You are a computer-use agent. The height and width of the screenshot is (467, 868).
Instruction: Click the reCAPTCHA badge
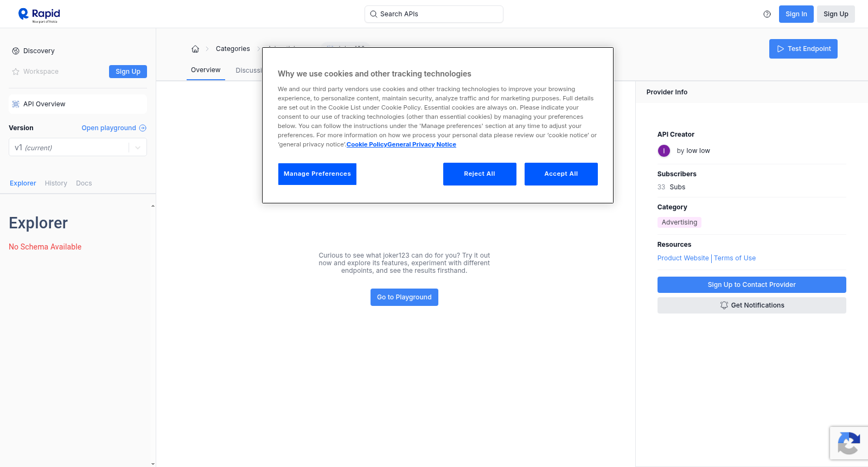pos(849,443)
